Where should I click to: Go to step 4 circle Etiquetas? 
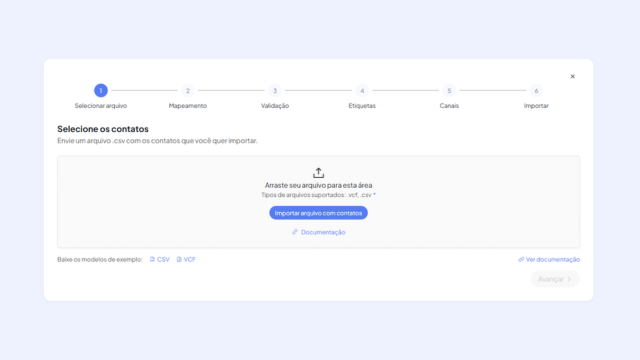point(362,90)
